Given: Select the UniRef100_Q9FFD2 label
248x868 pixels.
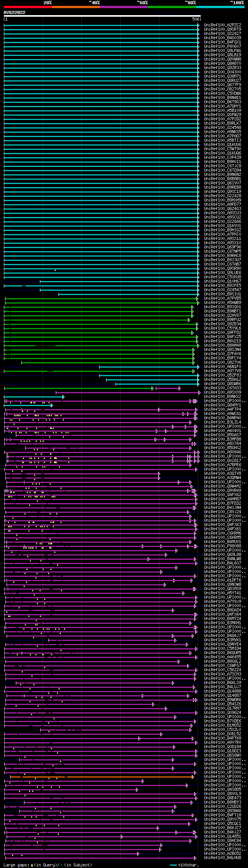Looking at the screenshot, I should [222, 332].
